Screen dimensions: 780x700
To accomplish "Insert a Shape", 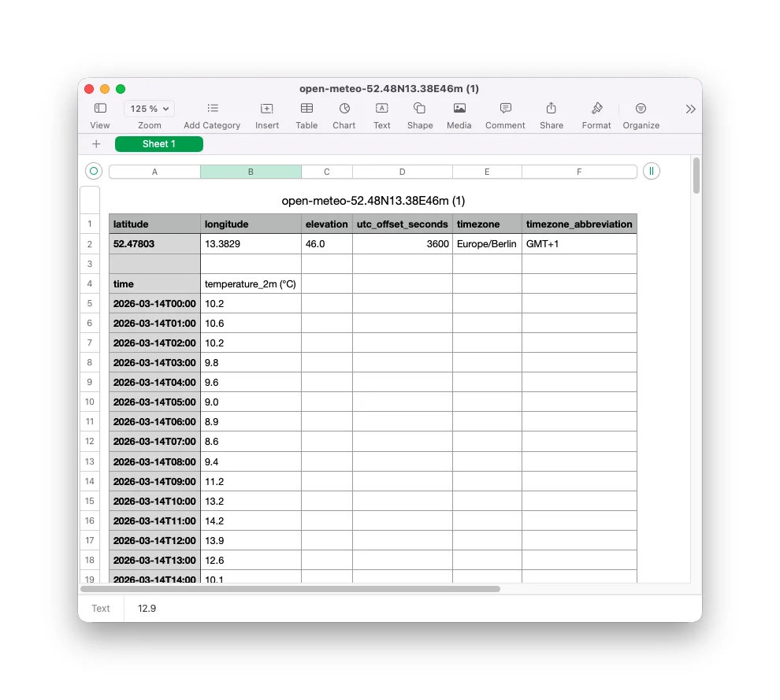I will click(419, 111).
